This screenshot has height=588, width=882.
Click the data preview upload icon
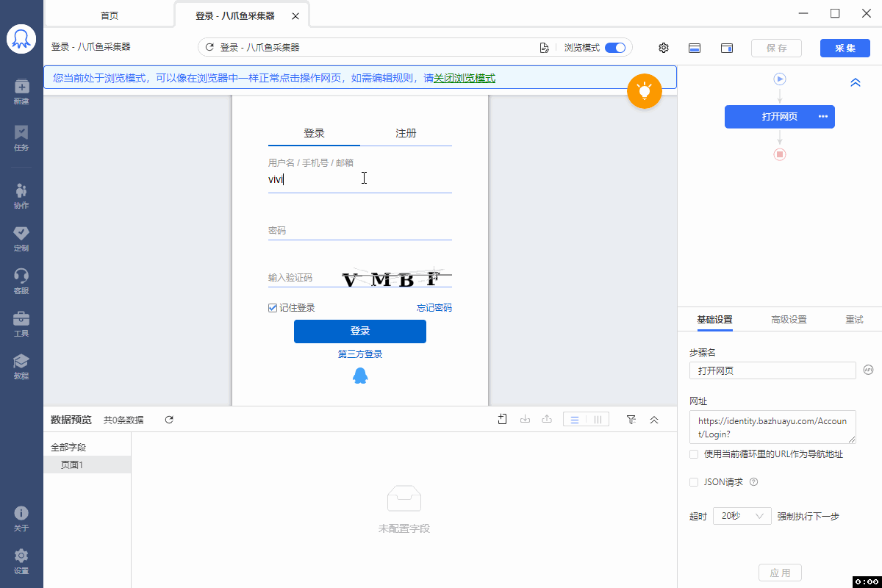547,419
